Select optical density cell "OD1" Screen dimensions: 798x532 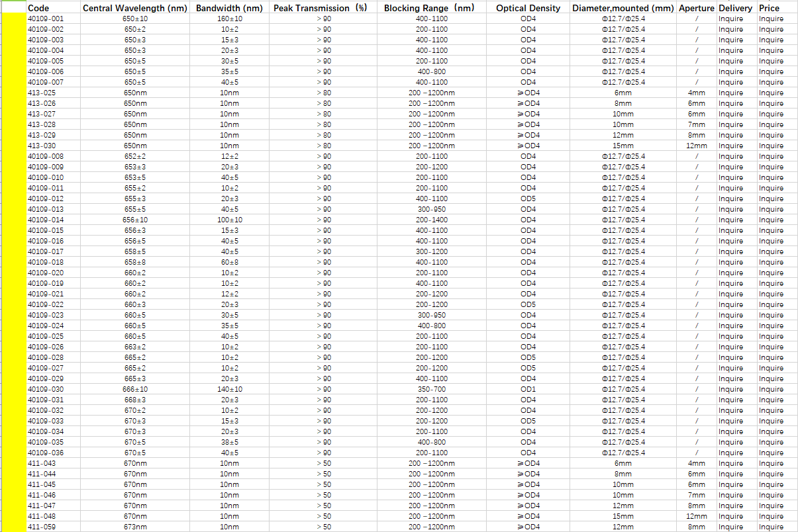528,389
